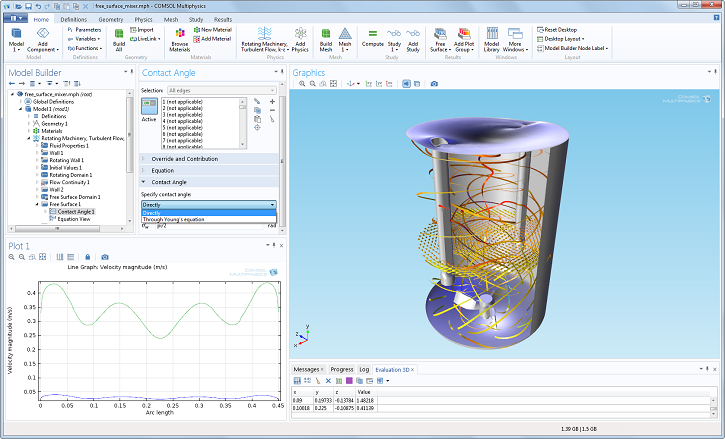Screen dimensions: 725x439
Task: Click the Import geometry button
Action: coord(141,30)
